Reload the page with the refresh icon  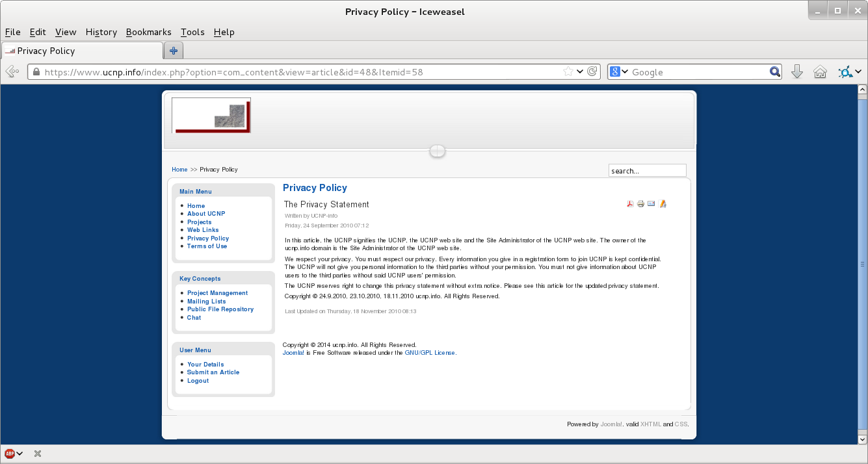click(x=592, y=72)
